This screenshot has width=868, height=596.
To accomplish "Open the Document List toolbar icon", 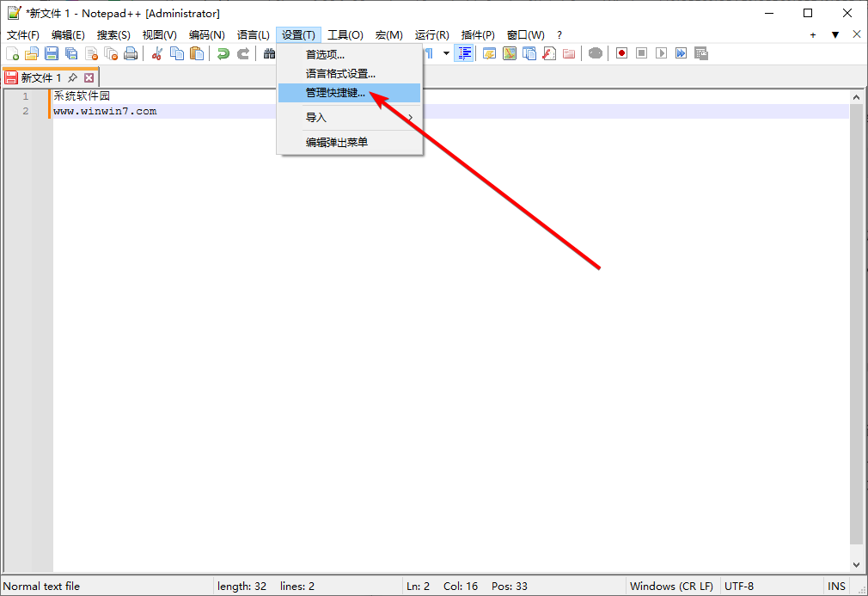I will click(x=529, y=53).
